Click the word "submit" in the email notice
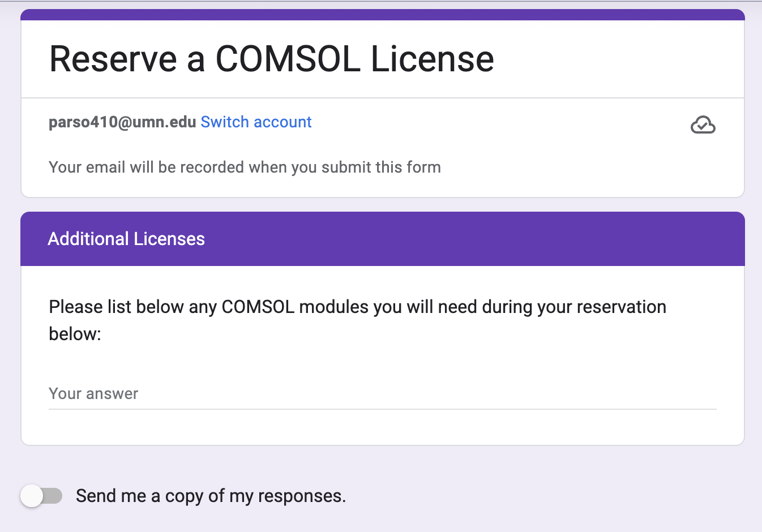The width and height of the screenshot is (762, 532). pyautogui.click(x=345, y=168)
